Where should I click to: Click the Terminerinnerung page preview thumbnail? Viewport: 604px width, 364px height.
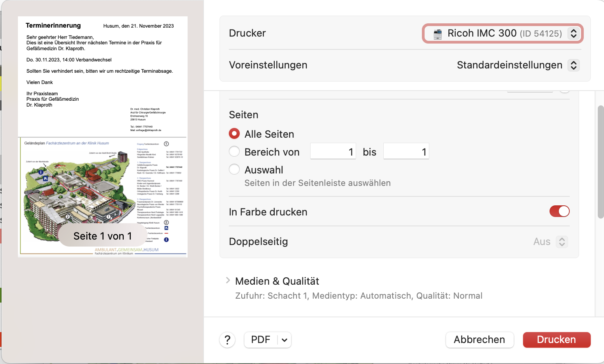(103, 137)
